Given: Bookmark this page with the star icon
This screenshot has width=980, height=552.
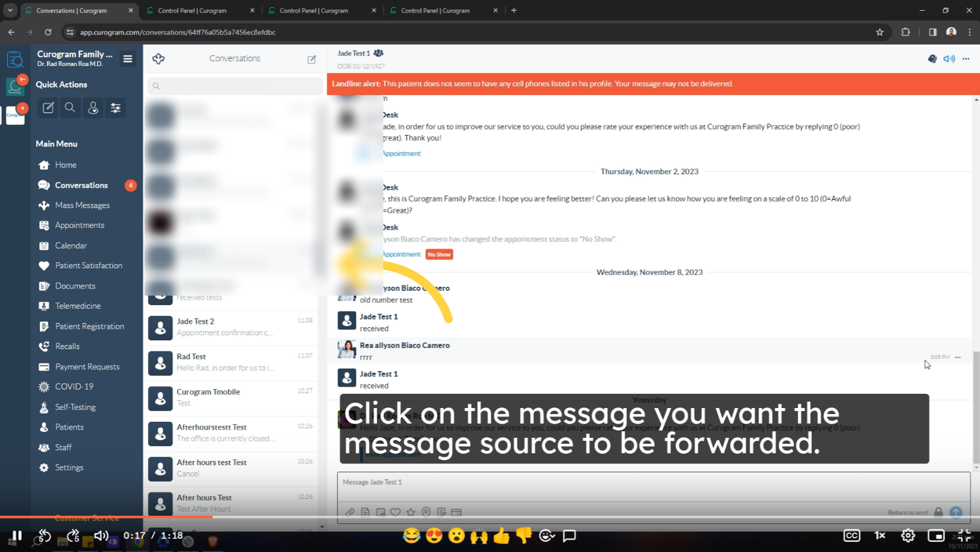Looking at the screenshot, I should click(x=880, y=32).
